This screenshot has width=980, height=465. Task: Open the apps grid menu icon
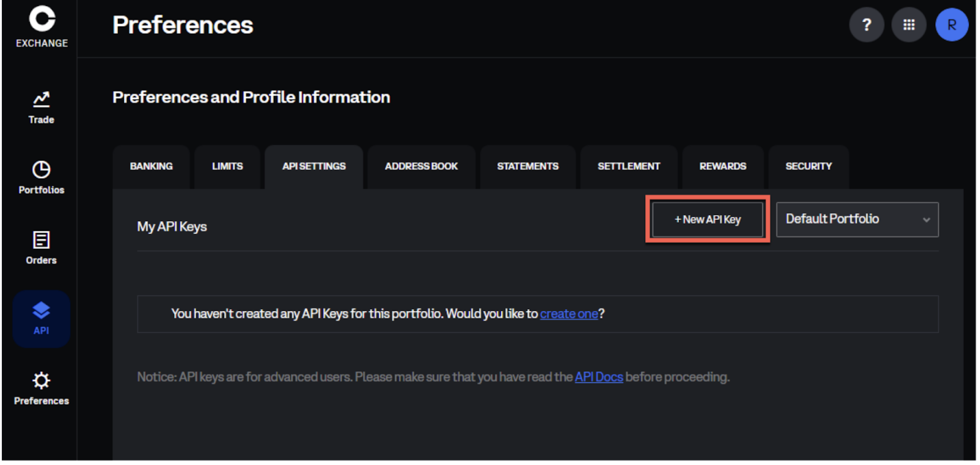click(x=909, y=25)
